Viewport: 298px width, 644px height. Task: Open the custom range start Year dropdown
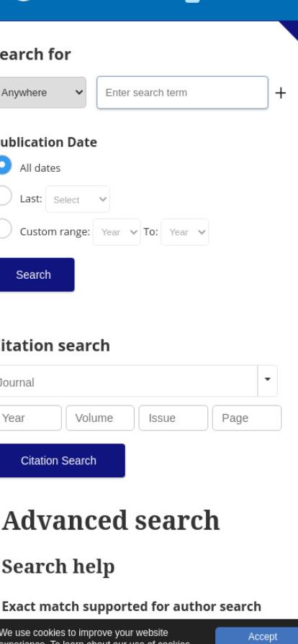117,232
